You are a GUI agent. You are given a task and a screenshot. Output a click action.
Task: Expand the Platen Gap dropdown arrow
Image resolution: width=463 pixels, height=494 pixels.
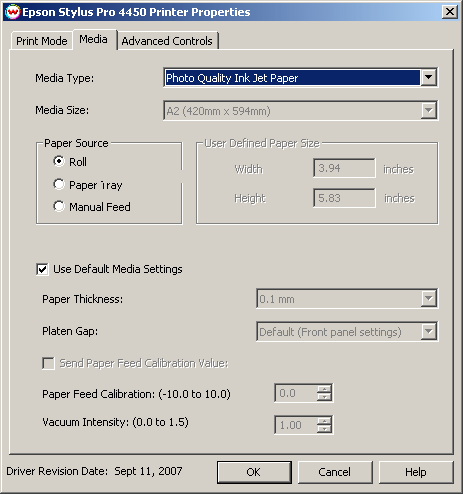[428, 331]
